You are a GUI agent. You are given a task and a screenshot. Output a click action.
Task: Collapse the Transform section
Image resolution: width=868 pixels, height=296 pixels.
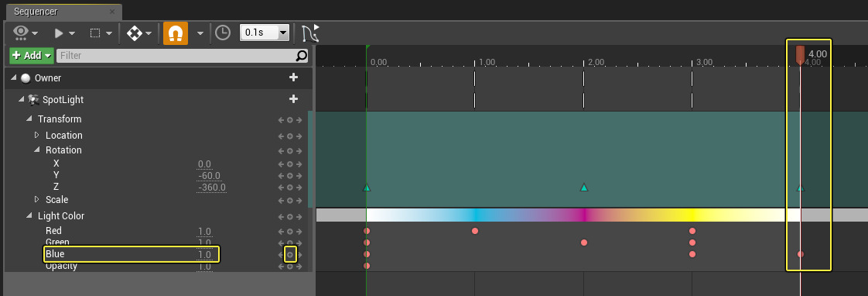30,119
